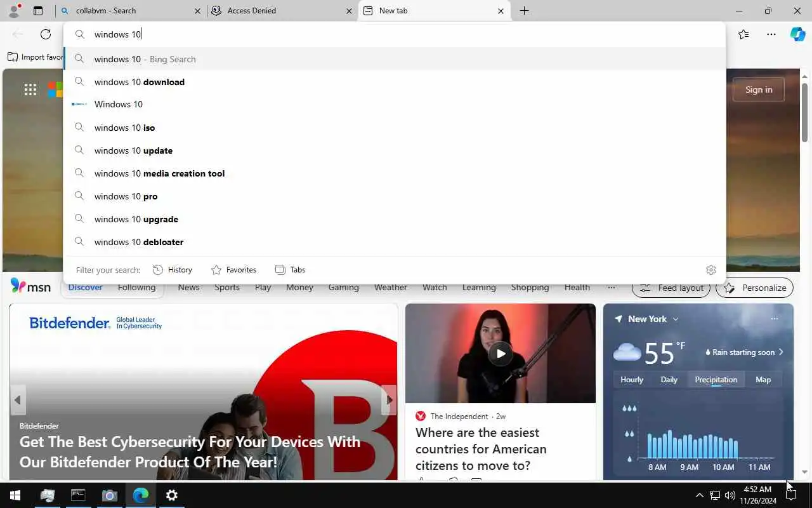Open the Shopping category

point(530,288)
